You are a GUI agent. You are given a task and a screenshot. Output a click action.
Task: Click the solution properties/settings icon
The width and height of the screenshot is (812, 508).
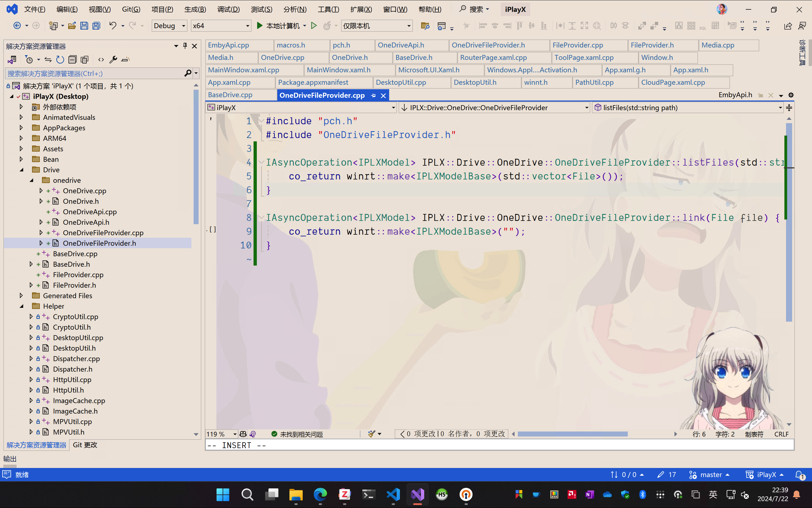(113, 59)
